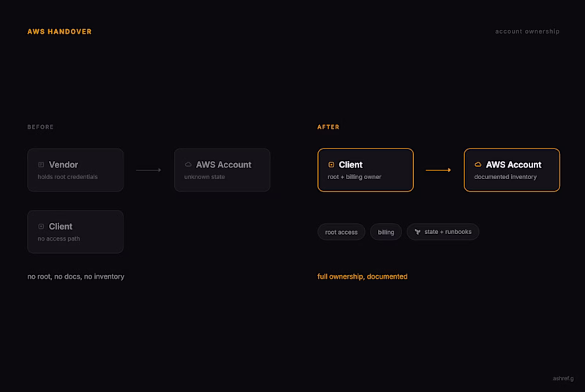This screenshot has width=585, height=392.
Task: Click the root access pill
Action: (x=341, y=232)
